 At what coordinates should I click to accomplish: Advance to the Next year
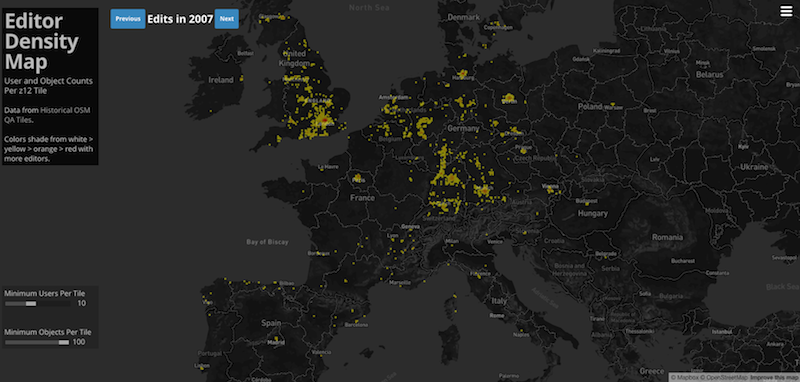point(227,19)
